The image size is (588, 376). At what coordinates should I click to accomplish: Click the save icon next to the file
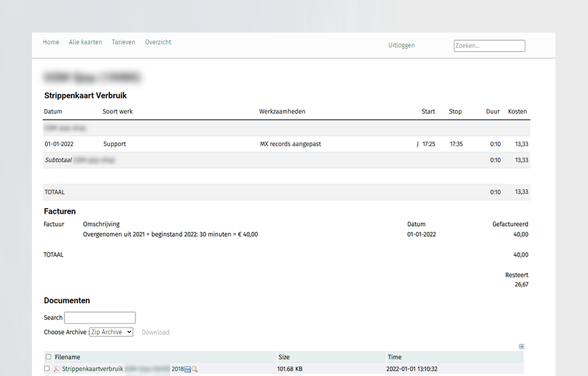point(188,370)
